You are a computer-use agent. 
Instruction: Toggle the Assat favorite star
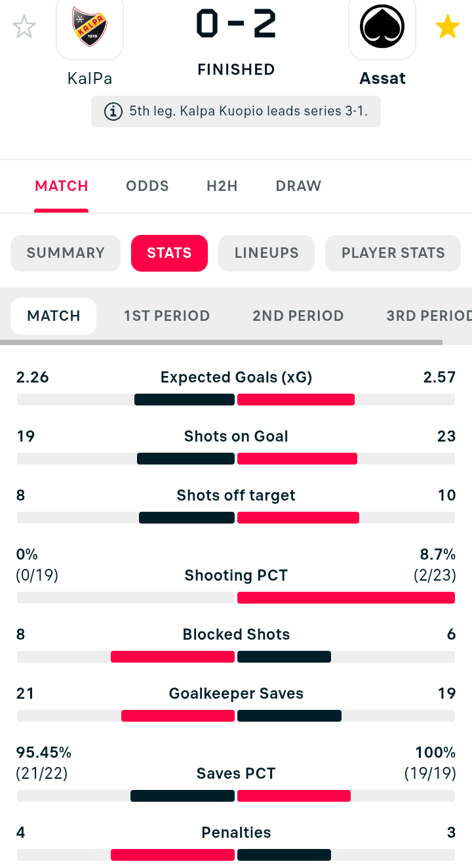[448, 27]
